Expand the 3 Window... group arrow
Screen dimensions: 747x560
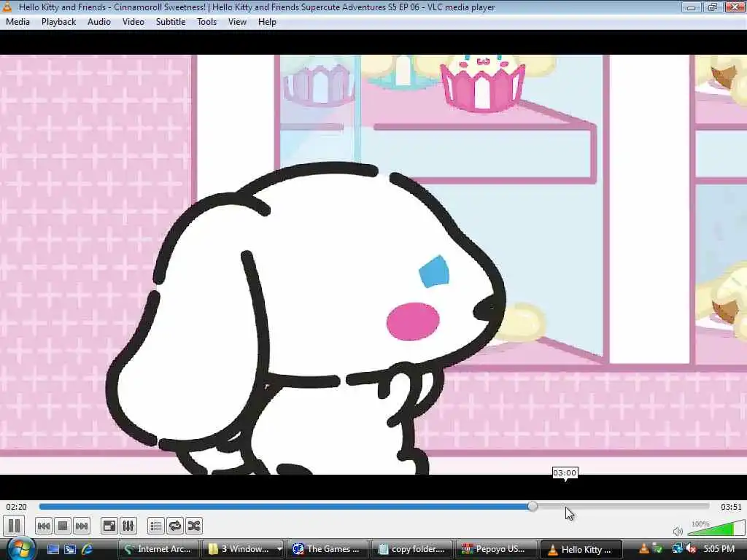pos(279,549)
